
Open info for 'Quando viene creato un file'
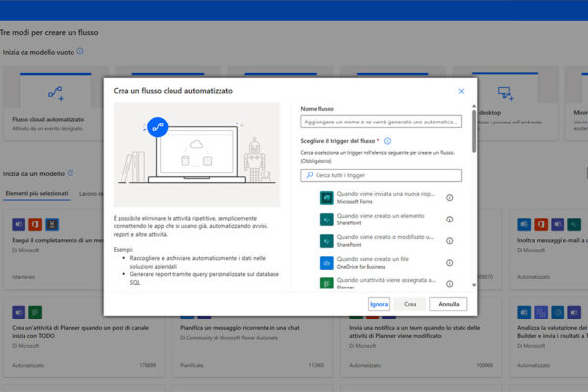tap(449, 263)
